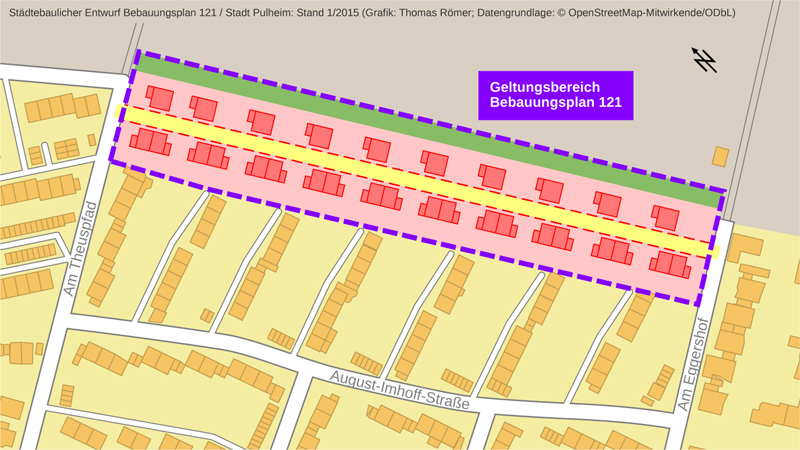Click the north arrow compass symbol

pos(704,60)
